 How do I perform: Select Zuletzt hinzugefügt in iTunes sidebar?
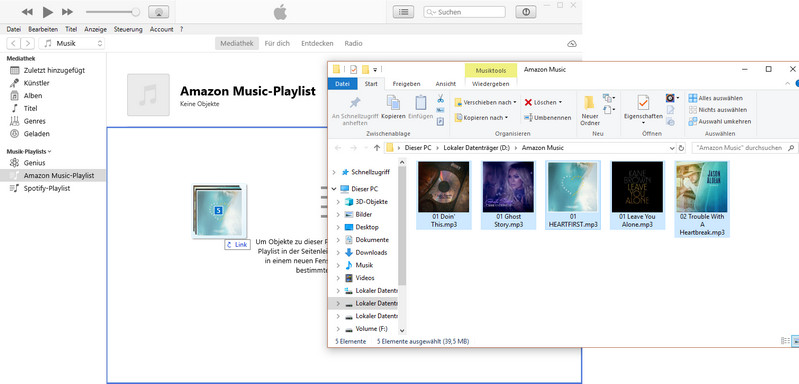pos(53,70)
